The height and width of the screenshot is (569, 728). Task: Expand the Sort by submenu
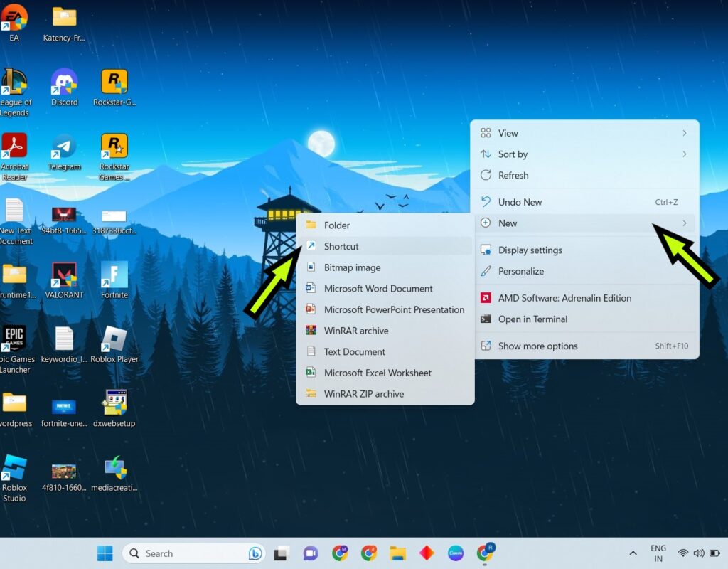(x=684, y=154)
